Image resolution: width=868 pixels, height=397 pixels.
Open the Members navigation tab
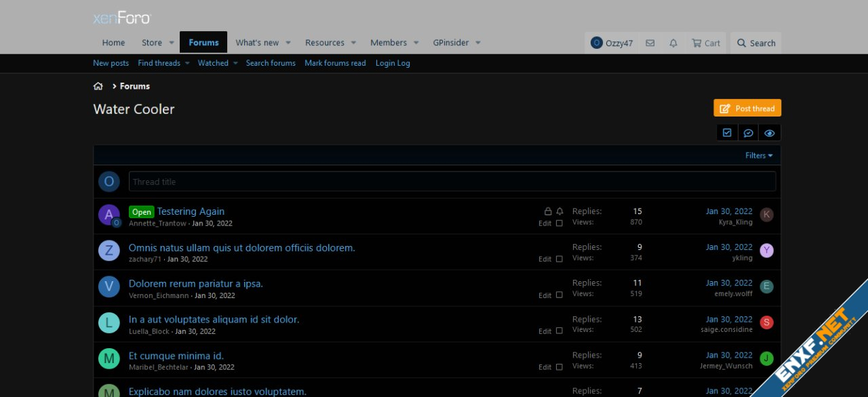click(388, 43)
